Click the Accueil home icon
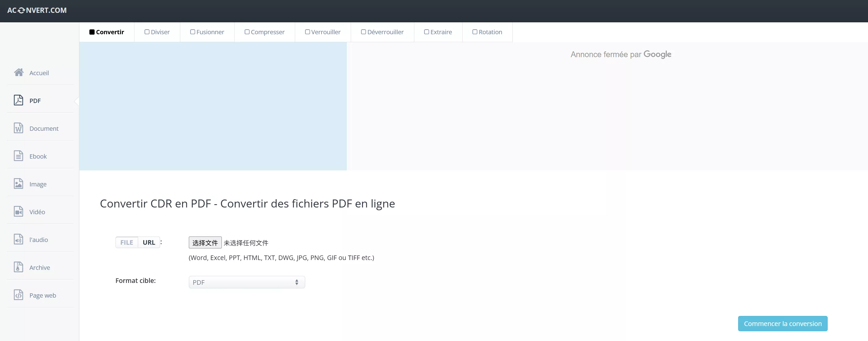The image size is (868, 341). [19, 72]
